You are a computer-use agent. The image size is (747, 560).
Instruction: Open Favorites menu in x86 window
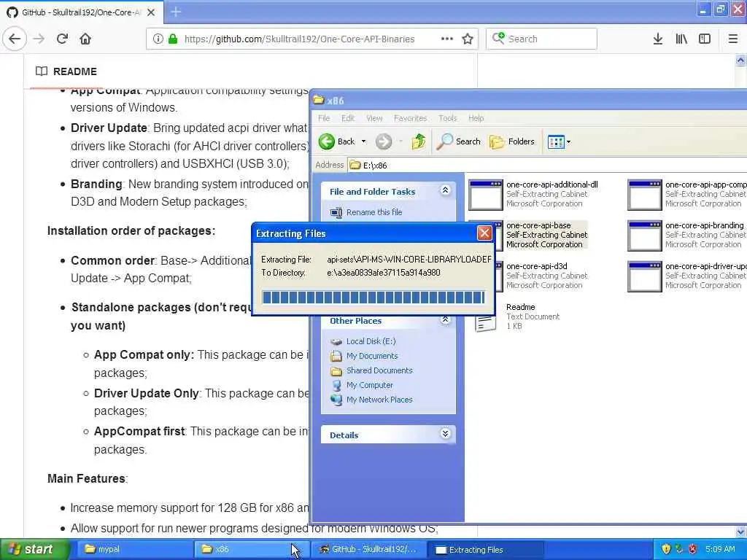click(x=410, y=118)
